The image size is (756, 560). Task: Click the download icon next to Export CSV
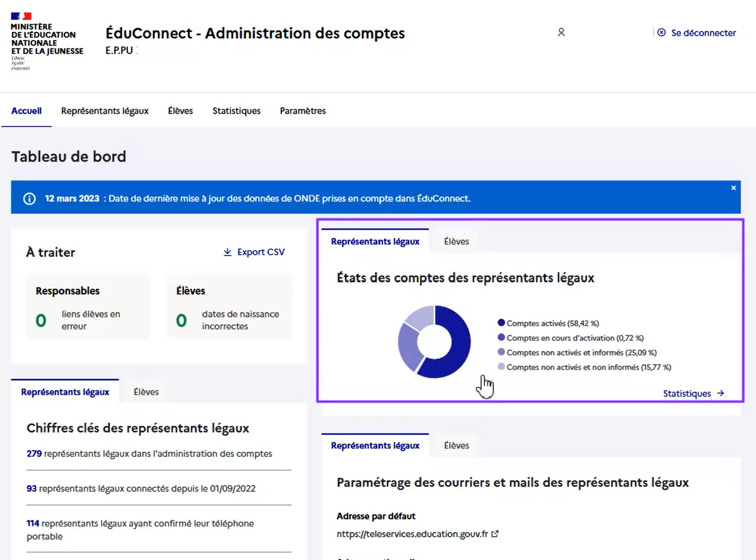(x=227, y=252)
